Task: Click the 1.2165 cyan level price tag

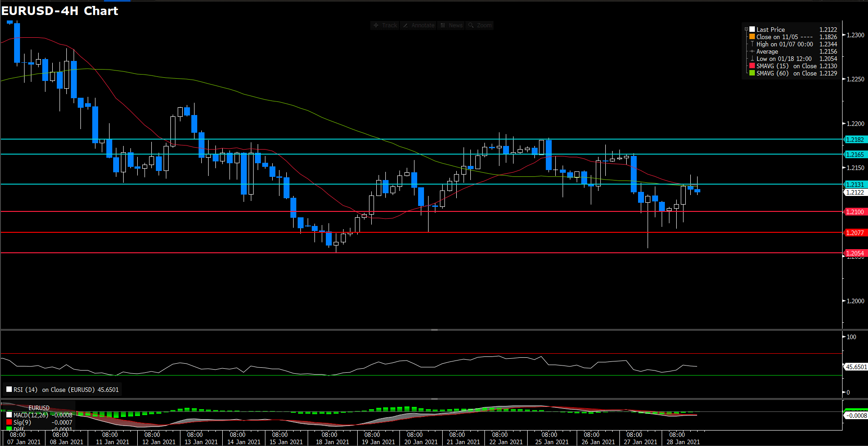Action: point(855,155)
